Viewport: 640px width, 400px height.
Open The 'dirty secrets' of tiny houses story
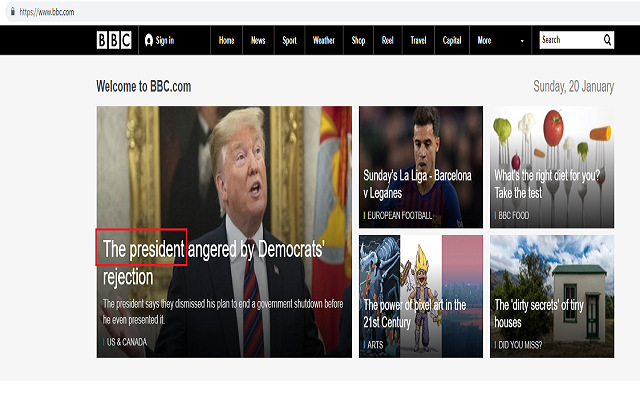pyautogui.click(x=539, y=313)
